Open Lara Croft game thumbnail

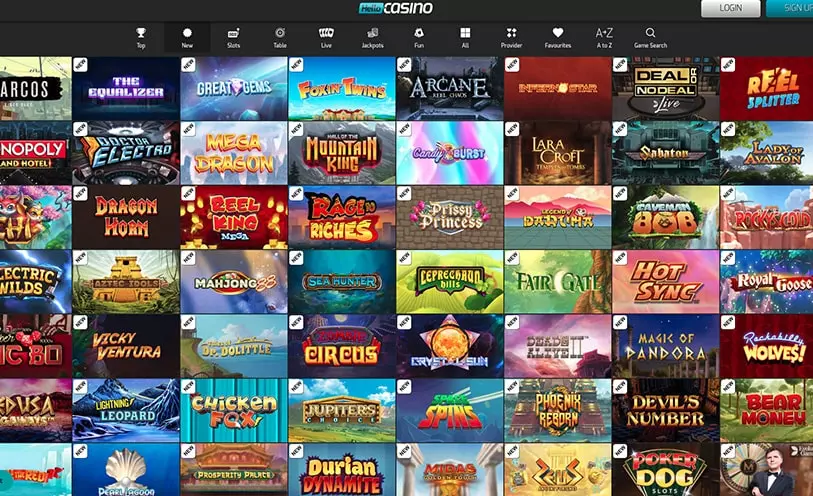pos(557,153)
